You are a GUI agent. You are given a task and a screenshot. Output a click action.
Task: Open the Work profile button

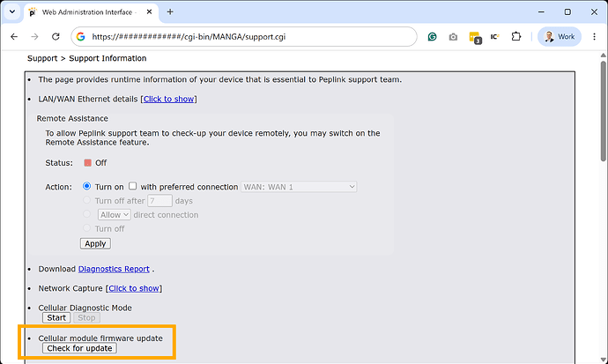tap(560, 36)
